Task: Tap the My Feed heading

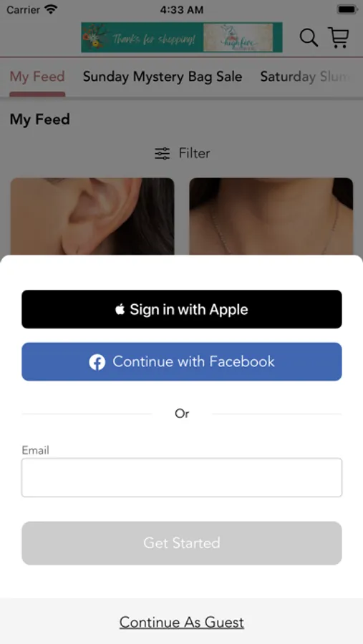Action: point(40,119)
